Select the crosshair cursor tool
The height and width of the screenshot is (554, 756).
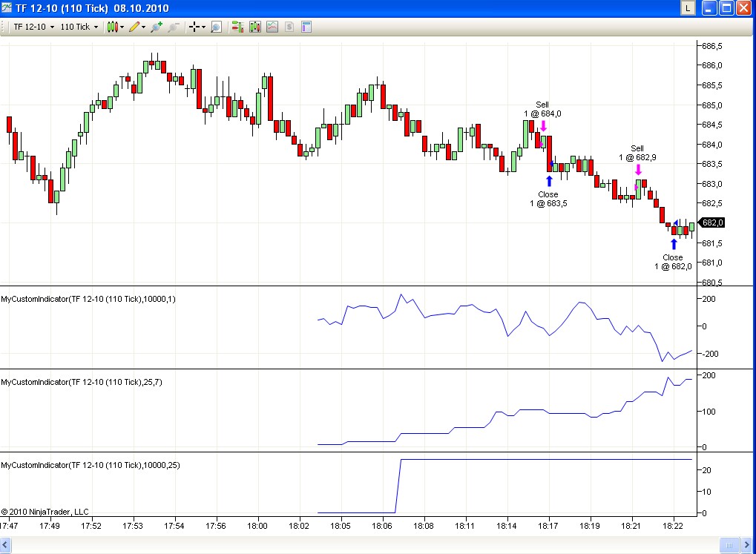pos(196,27)
